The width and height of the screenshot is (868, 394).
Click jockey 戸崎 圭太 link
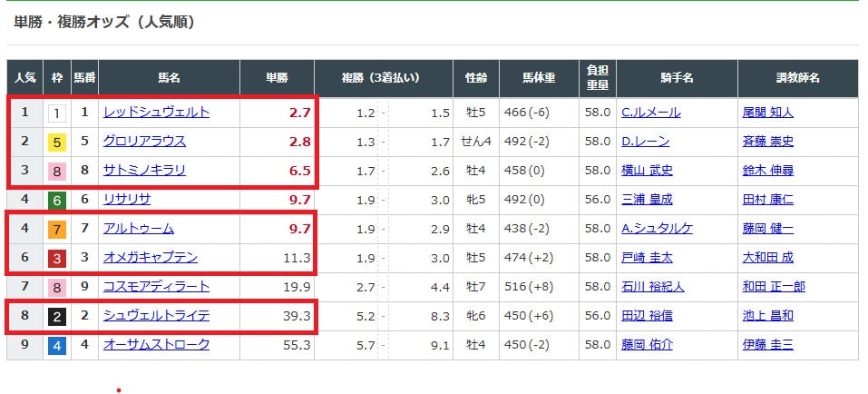(x=647, y=258)
